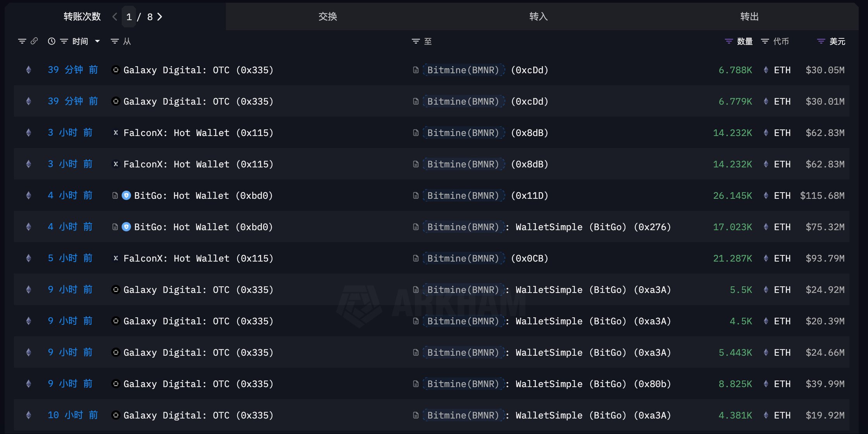Click contract icon before Bitmine in $19.92M row
The image size is (868, 434).
[416, 415]
